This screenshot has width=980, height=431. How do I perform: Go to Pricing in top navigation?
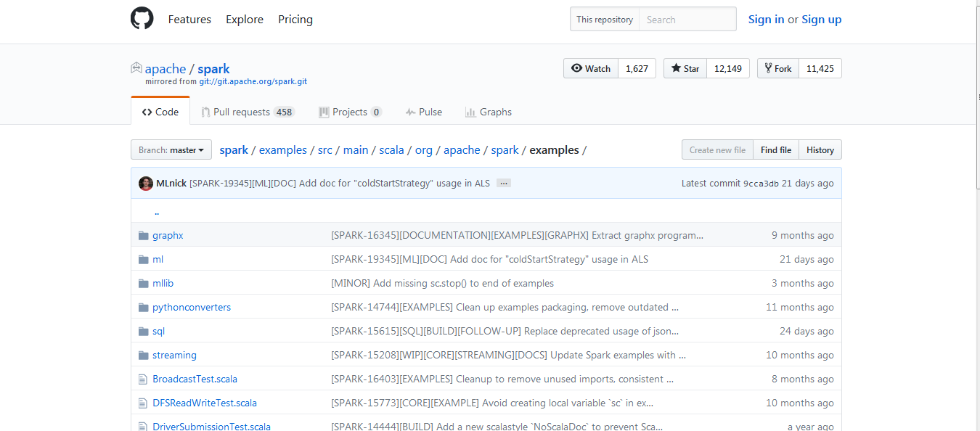(x=295, y=20)
